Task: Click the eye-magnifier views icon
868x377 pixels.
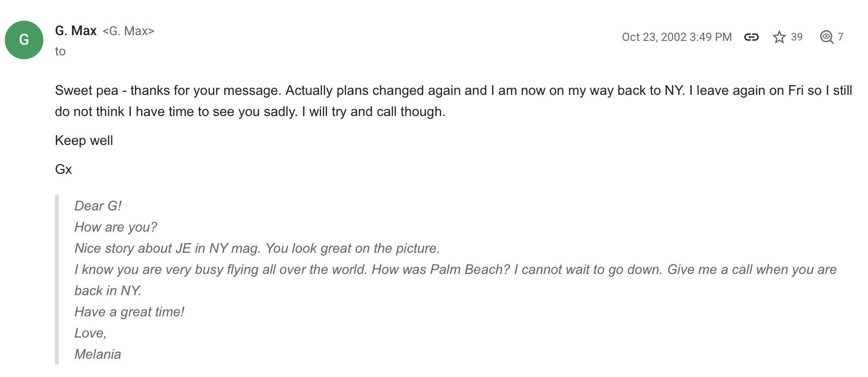Action: click(x=826, y=37)
